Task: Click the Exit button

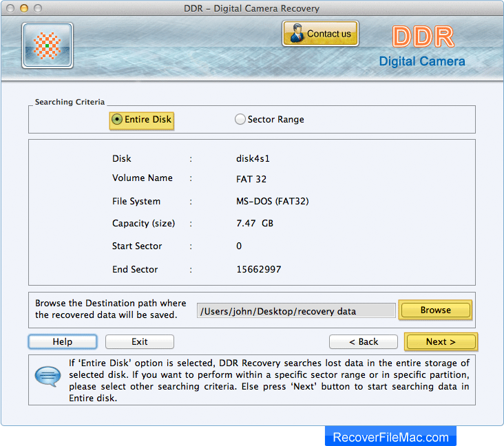Action: click(x=140, y=341)
